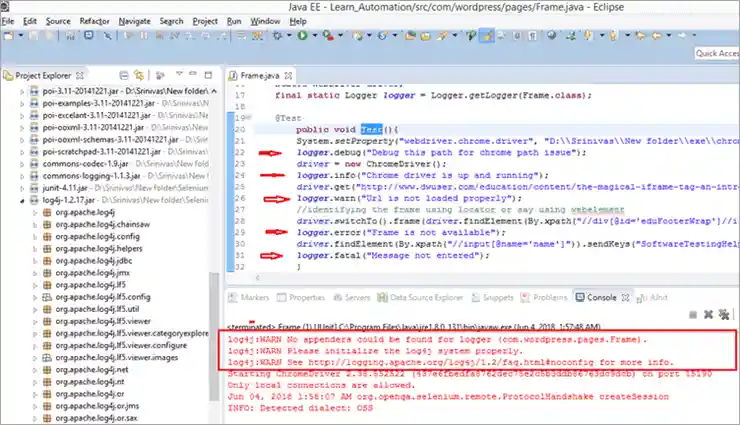Switch to the Problems tab
The height and width of the screenshot is (425, 740).
pos(549,297)
